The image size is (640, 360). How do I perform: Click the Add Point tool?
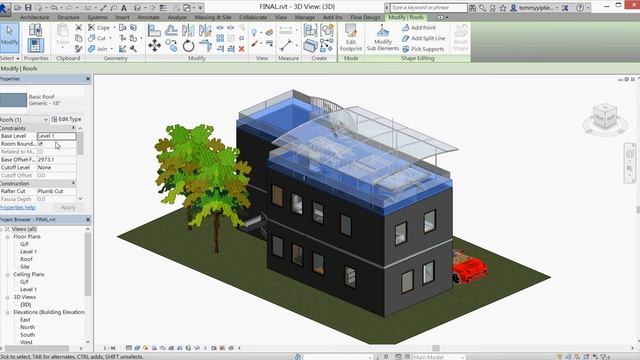[419, 27]
